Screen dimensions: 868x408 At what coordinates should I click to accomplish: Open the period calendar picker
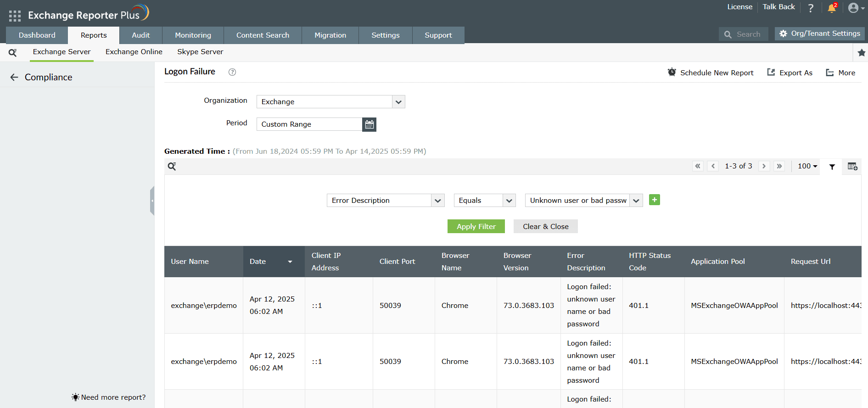(x=369, y=124)
